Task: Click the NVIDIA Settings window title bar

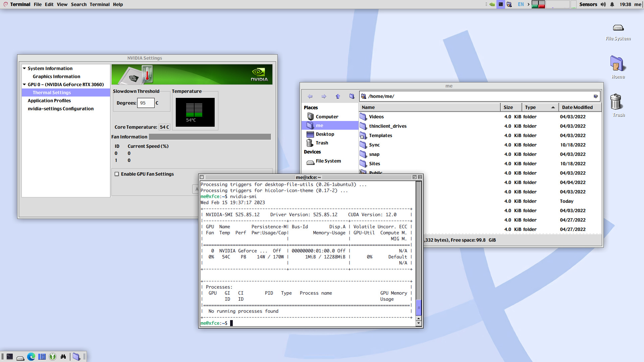Action: coord(147,58)
